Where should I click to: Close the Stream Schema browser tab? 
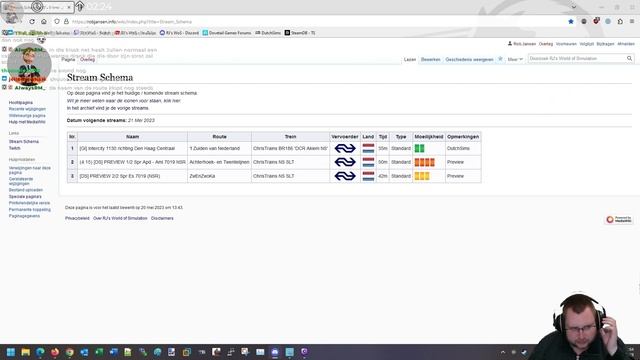[x=69, y=7]
